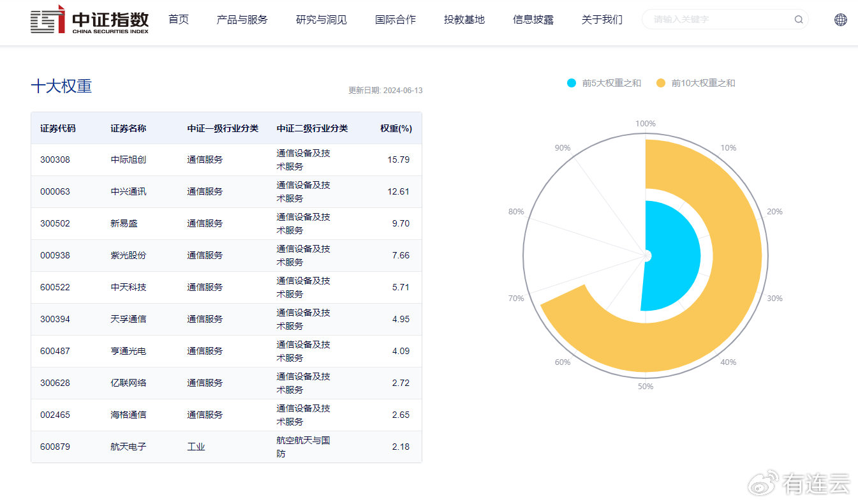This screenshot has height=504, width=858.
Task: Click weight value 5.71
Action: pos(401,287)
